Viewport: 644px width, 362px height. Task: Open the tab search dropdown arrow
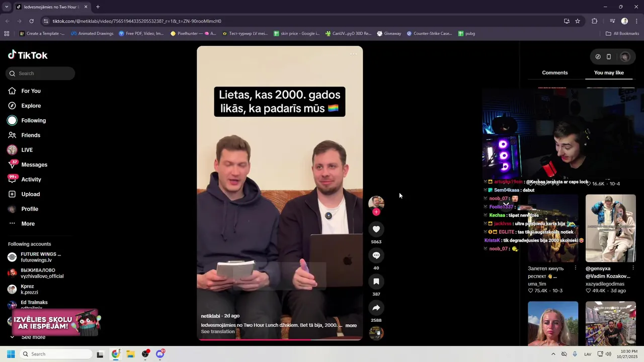click(7, 7)
